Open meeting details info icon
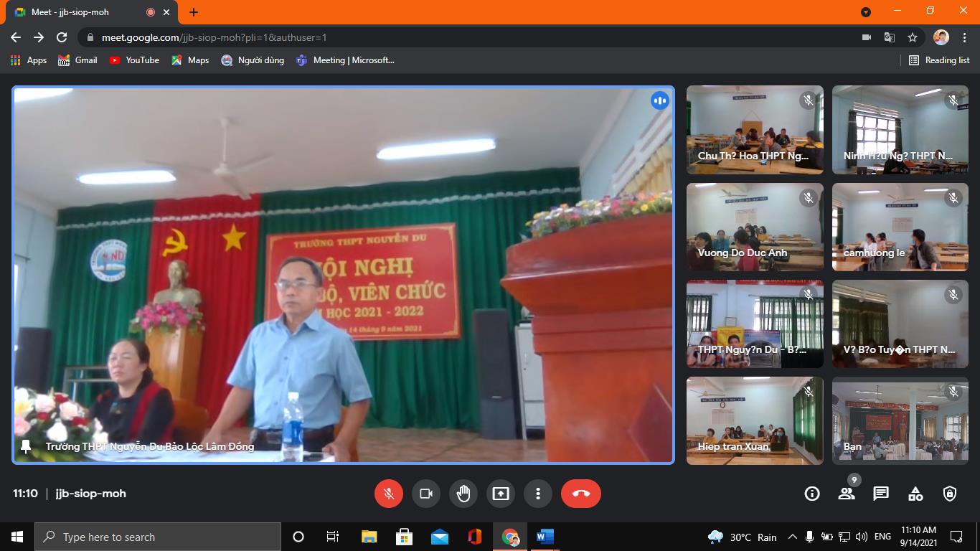980x551 pixels. (811, 493)
